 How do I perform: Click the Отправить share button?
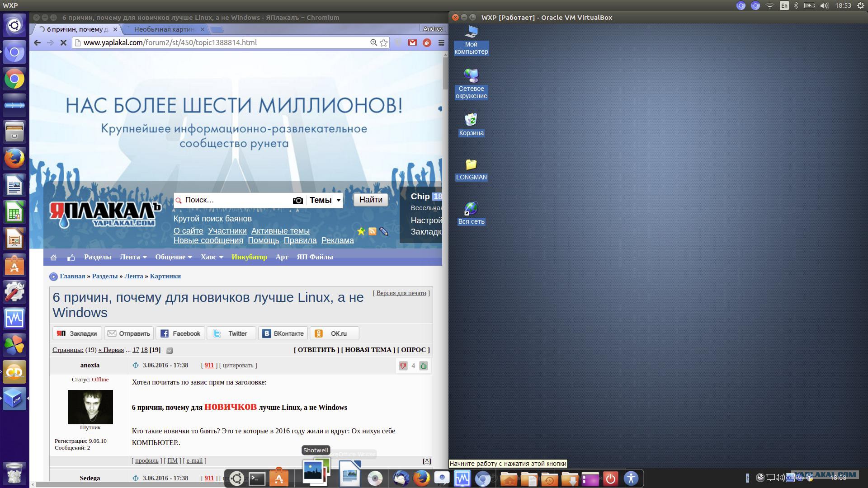coord(129,333)
